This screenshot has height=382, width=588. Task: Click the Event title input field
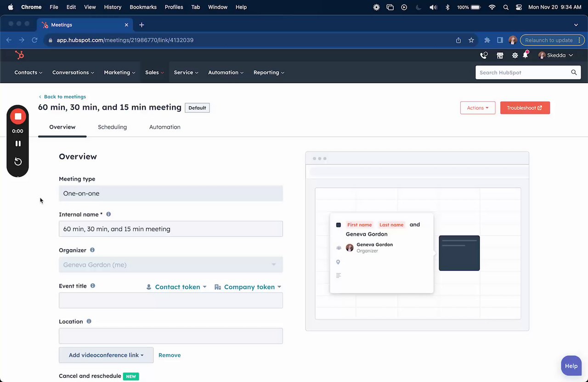tap(171, 300)
